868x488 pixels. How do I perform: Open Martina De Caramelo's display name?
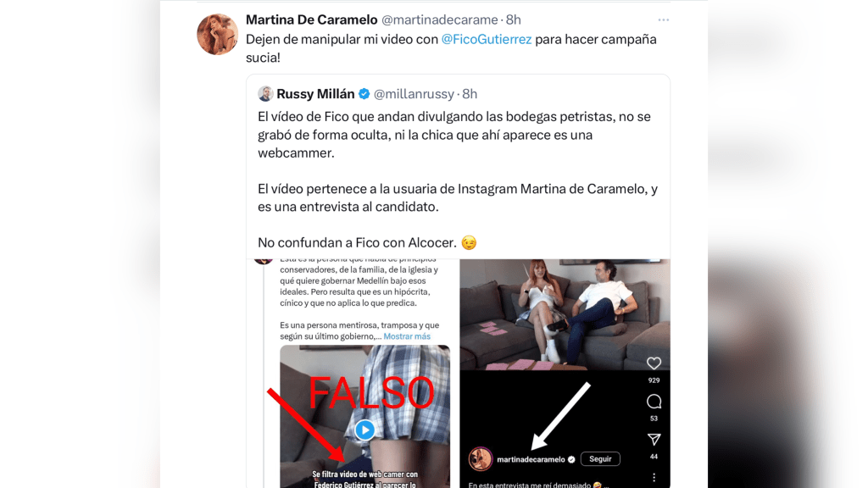(x=312, y=20)
